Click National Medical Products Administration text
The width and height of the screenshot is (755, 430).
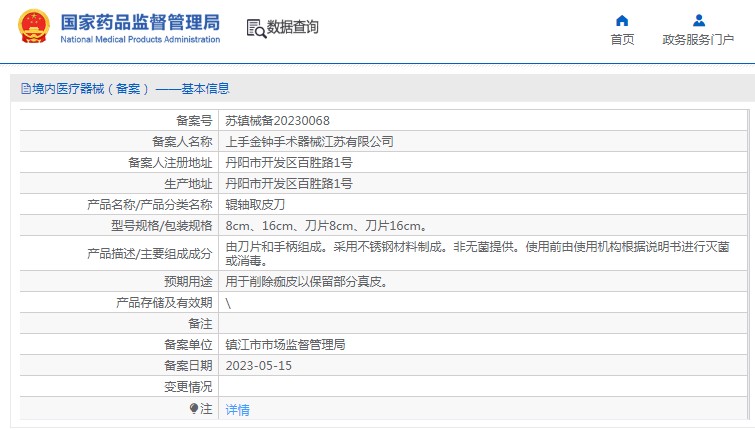[140, 39]
